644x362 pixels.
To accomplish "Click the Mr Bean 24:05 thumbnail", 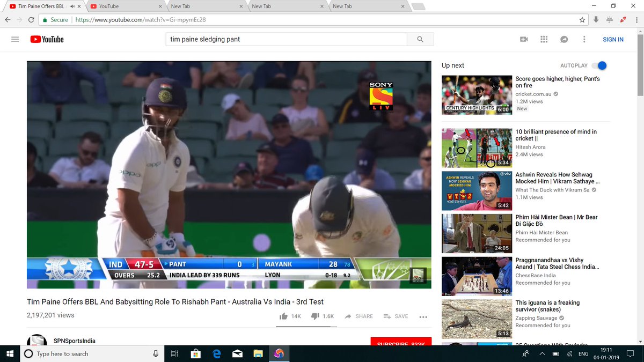I will pyautogui.click(x=476, y=233).
